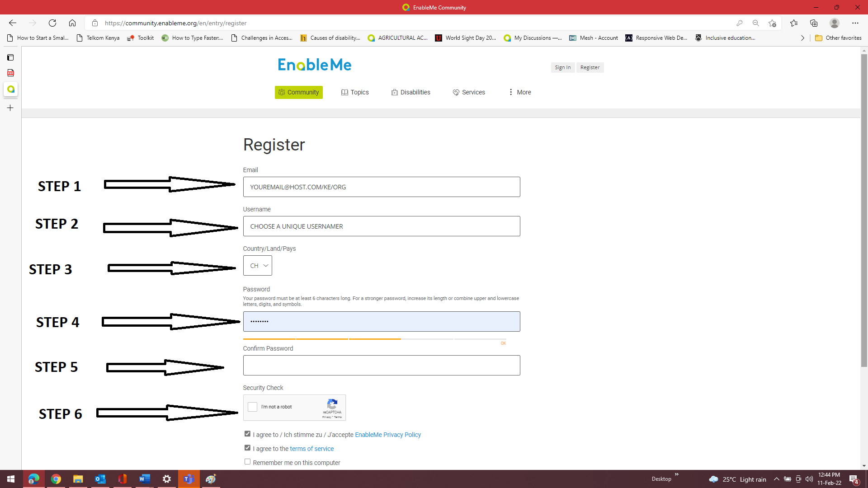The image size is (868, 488).
Task: Expand the bookmarks bar overflow chevron
Action: tap(803, 38)
